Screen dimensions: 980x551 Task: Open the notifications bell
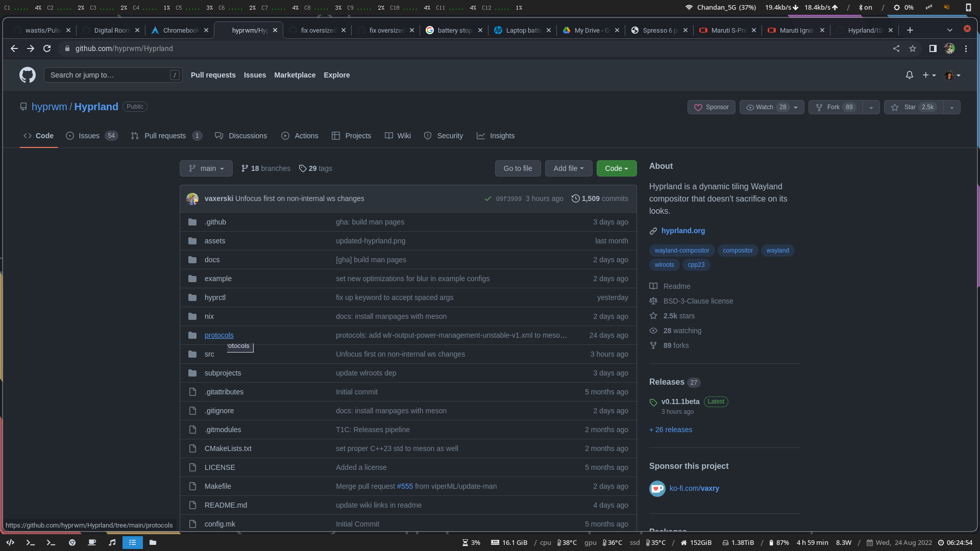(909, 75)
